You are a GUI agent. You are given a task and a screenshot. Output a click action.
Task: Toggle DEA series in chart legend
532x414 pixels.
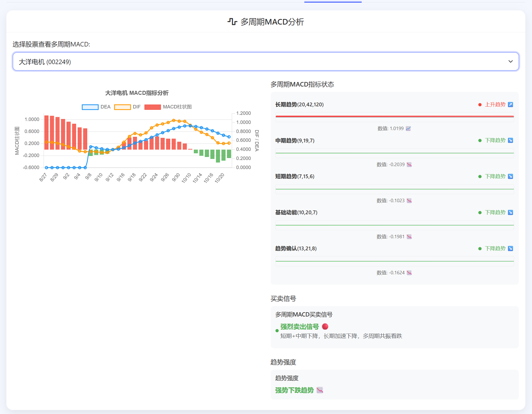point(90,107)
